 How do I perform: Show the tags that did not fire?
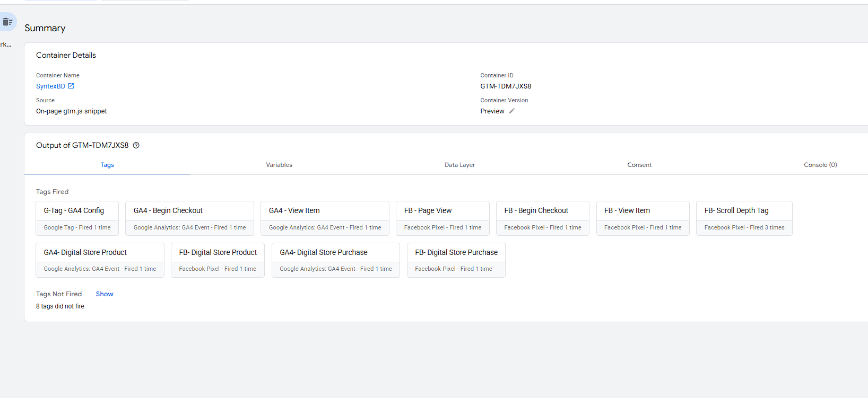click(x=105, y=294)
